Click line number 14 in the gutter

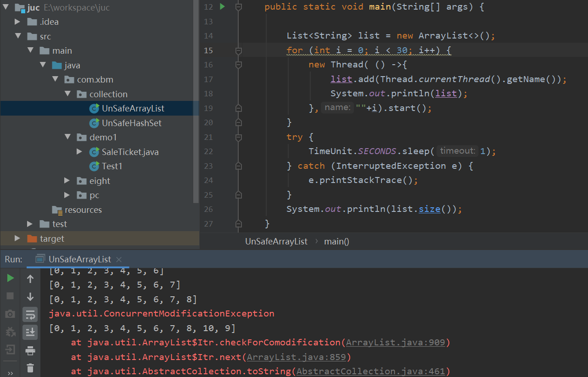208,36
